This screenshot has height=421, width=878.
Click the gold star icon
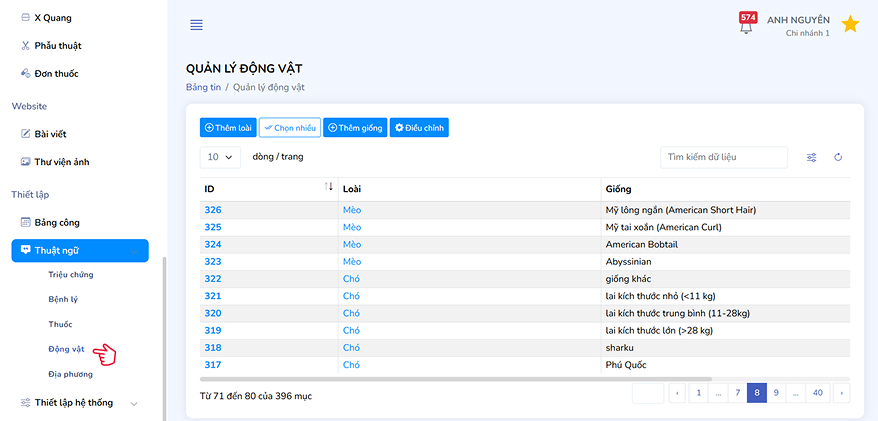[850, 24]
